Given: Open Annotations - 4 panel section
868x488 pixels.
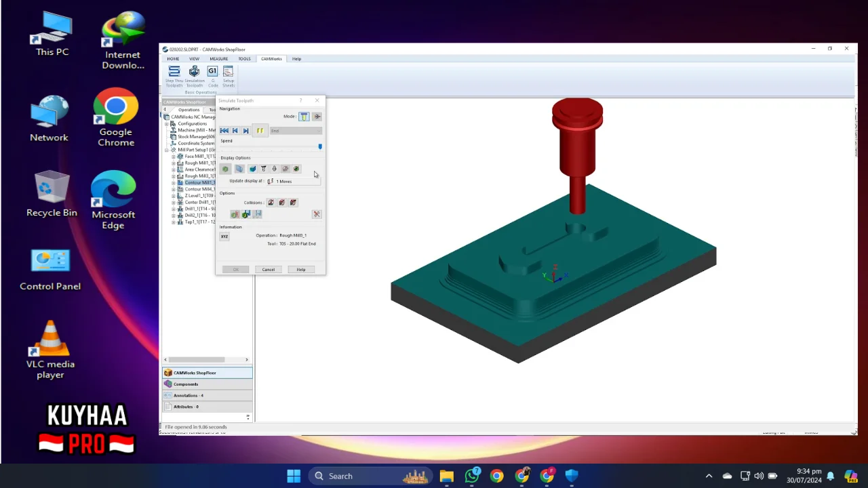Looking at the screenshot, I should [208, 396].
